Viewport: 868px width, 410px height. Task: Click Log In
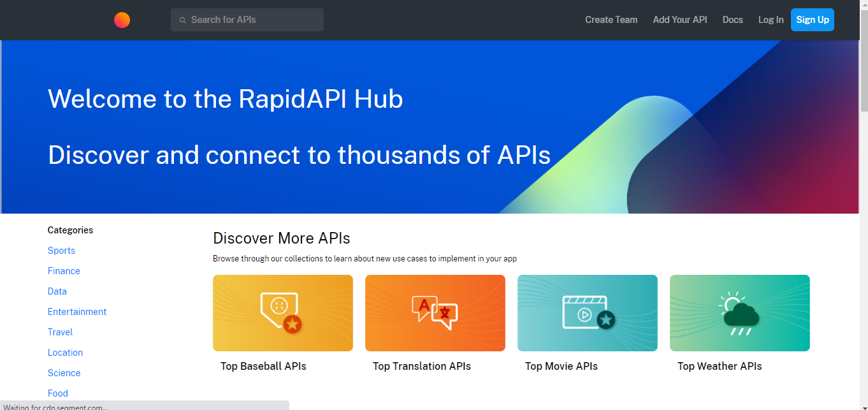[x=771, y=20]
